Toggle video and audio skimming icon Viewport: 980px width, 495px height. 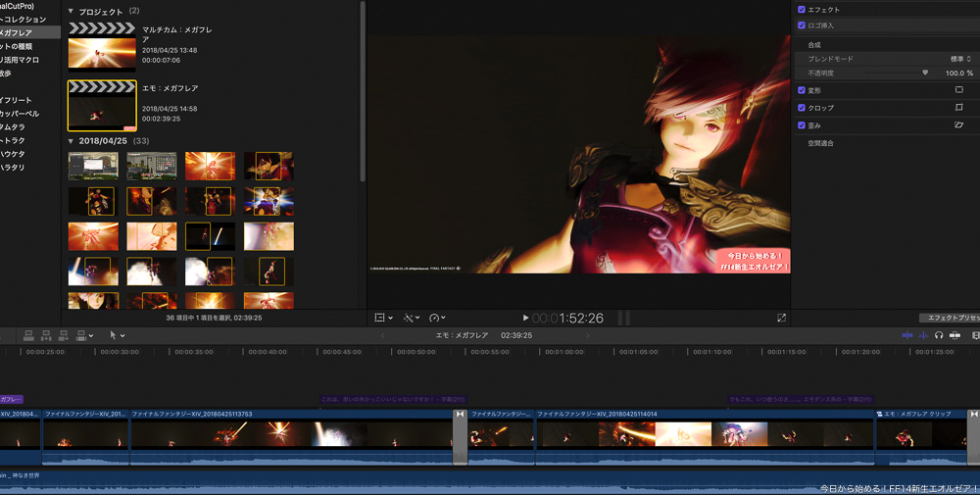pos(906,335)
